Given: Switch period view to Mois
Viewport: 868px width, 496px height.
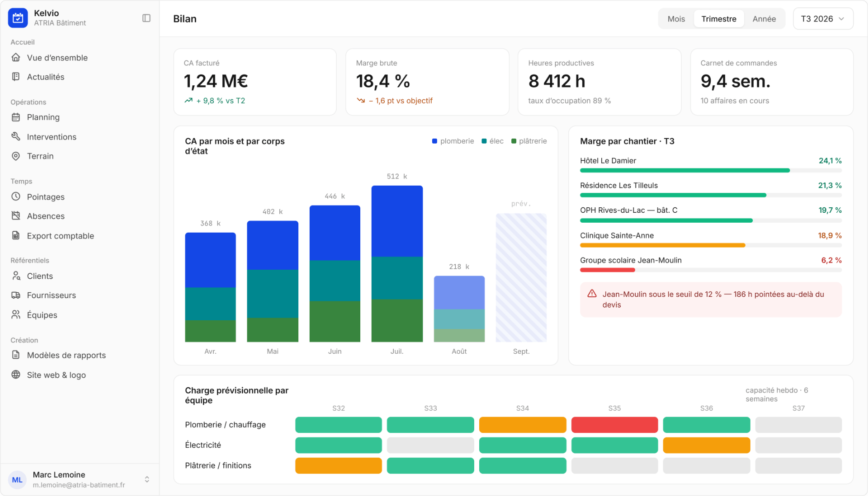Looking at the screenshot, I should [x=676, y=19].
